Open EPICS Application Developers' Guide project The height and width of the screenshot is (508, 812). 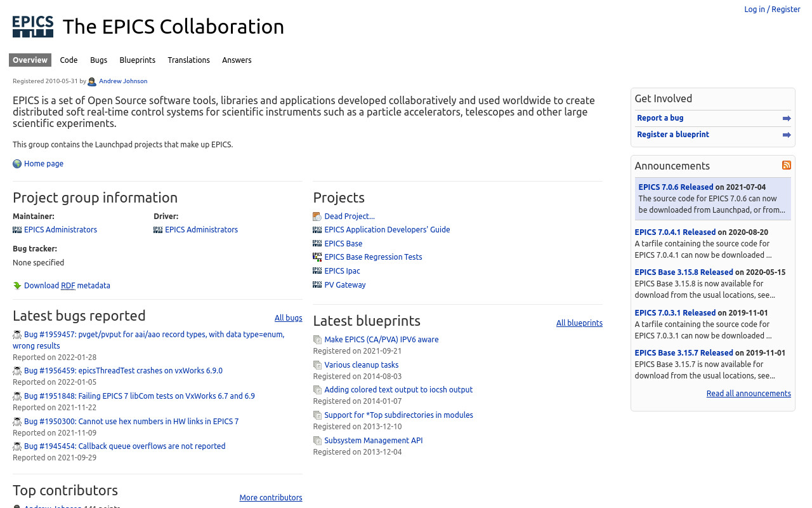[x=387, y=230]
